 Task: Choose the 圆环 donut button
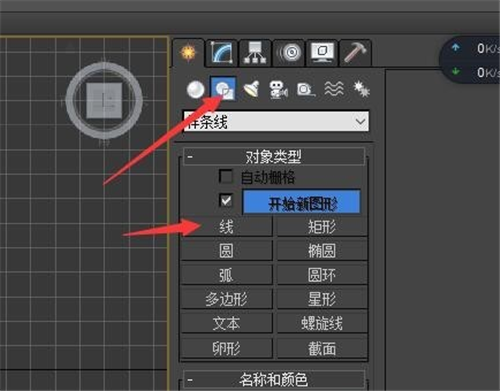322,275
